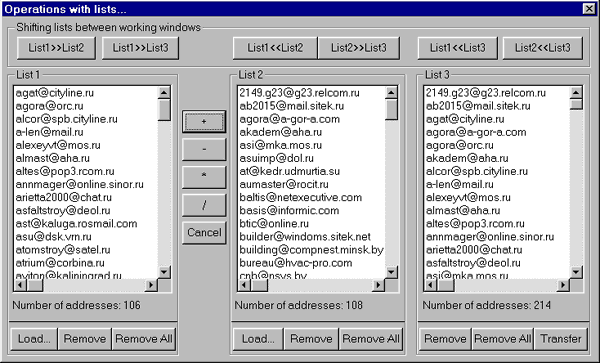Image resolution: width=600 pixels, height=363 pixels.
Task: Click List 2 vertical scroll up arrow
Action: (x=391, y=93)
